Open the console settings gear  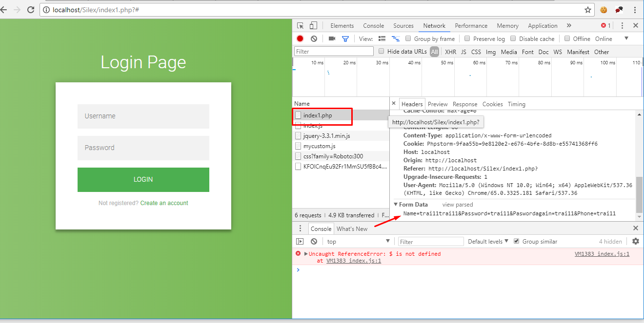coord(635,241)
